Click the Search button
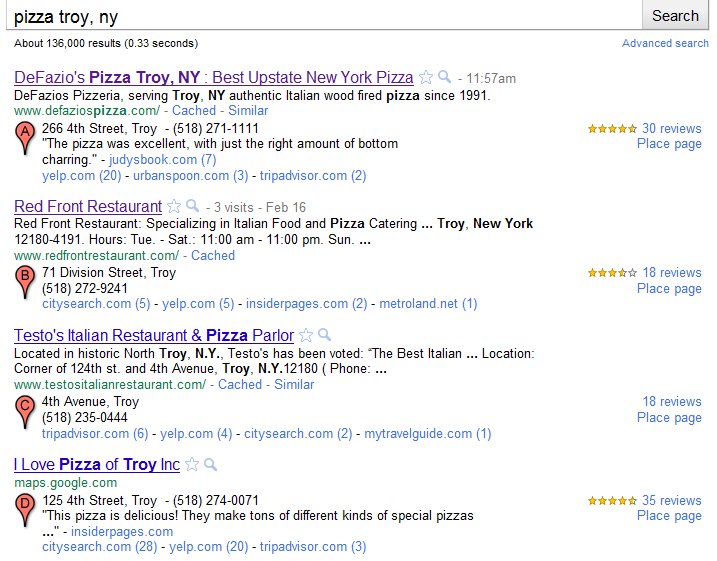 (675, 15)
